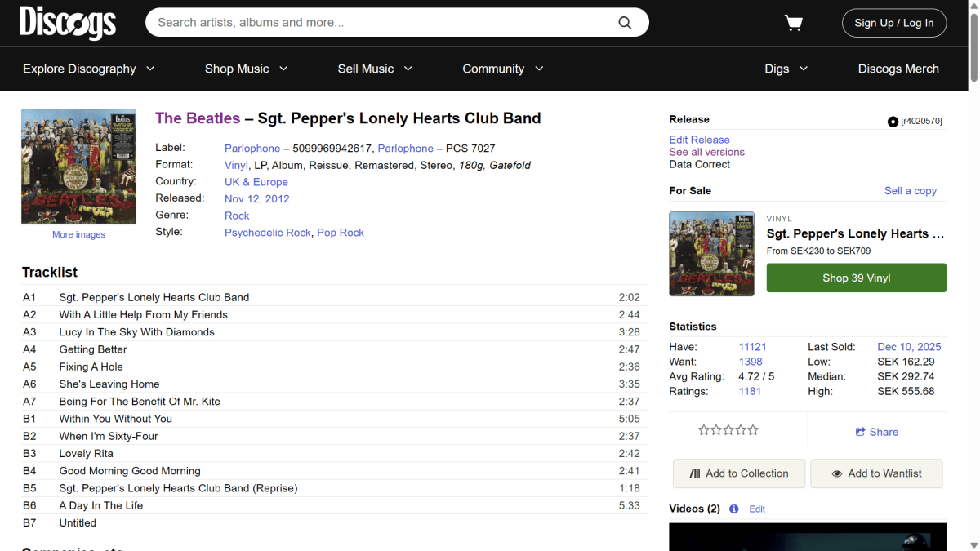980x551 pixels.
Task: Click the Edit Release link
Action: tap(699, 140)
